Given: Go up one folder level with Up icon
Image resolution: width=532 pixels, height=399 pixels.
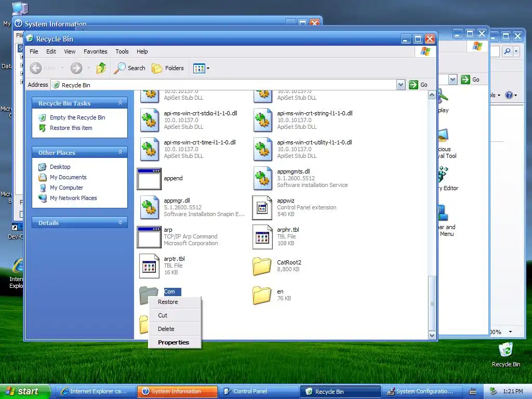Looking at the screenshot, I should click(x=101, y=68).
